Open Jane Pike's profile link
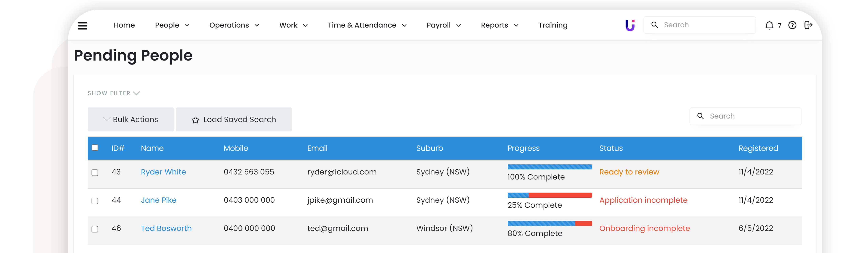The width and height of the screenshot is (868, 253). pyautogui.click(x=158, y=200)
